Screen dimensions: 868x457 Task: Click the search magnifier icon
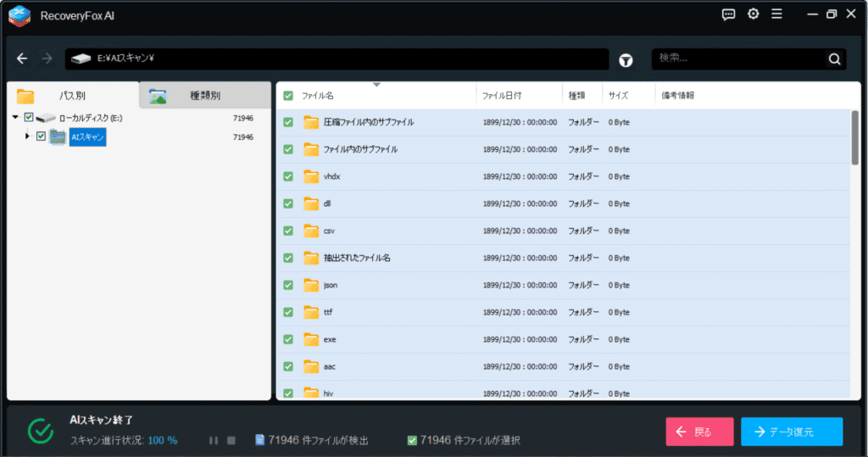coord(834,59)
